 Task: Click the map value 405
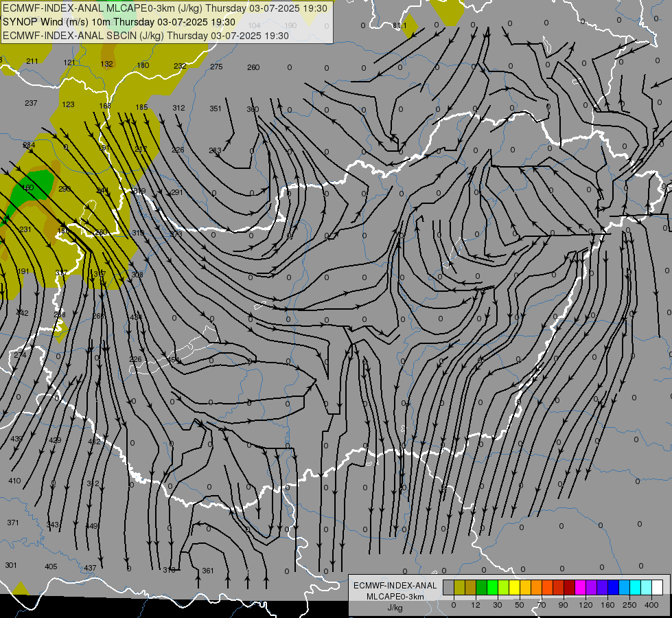[x=51, y=566]
